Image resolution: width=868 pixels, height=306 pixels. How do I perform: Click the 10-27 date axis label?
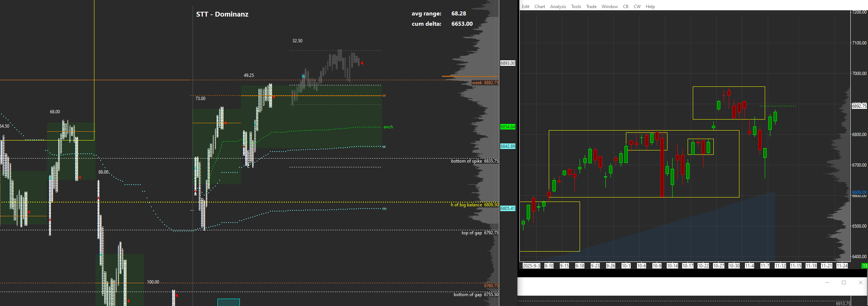click(x=718, y=266)
